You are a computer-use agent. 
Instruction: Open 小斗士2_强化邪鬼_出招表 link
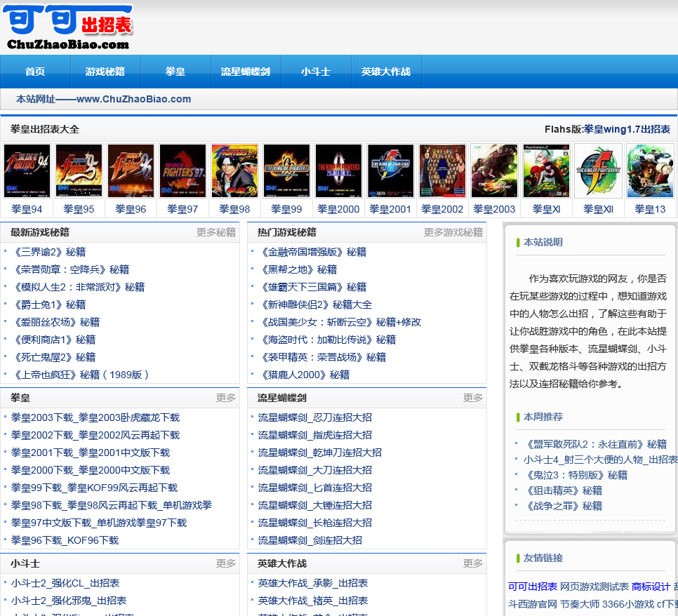(69, 601)
